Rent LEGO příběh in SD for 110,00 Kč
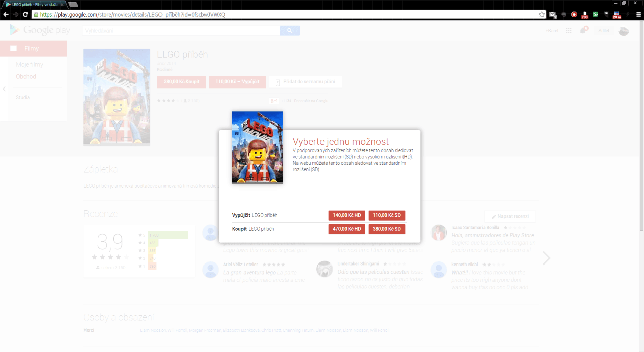Viewport: 644px width, 352px height. click(x=387, y=215)
